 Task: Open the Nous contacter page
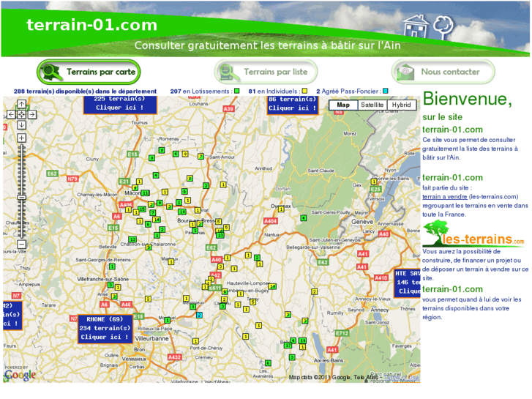pos(443,72)
